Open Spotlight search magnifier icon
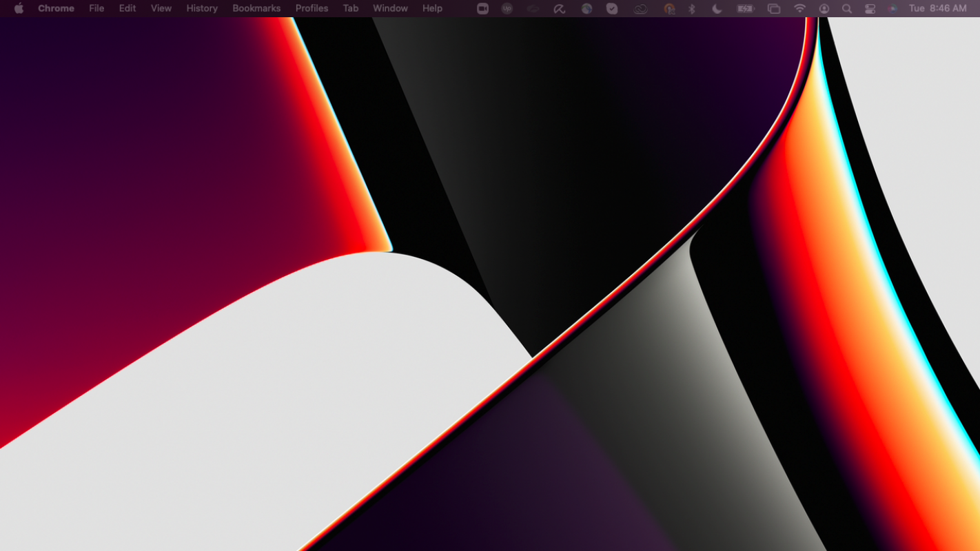 pyautogui.click(x=847, y=8)
